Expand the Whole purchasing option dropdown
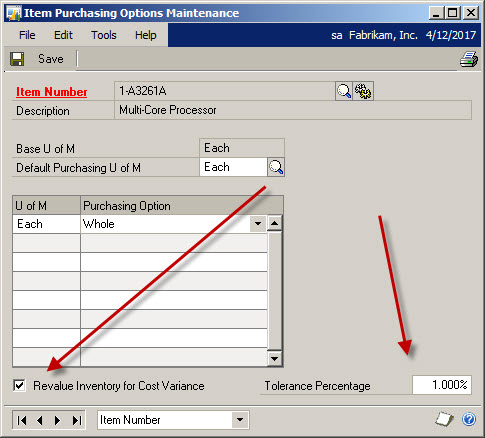Image resolution: width=485 pixels, height=438 pixels. pyautogui.click(x=258, y=224)
